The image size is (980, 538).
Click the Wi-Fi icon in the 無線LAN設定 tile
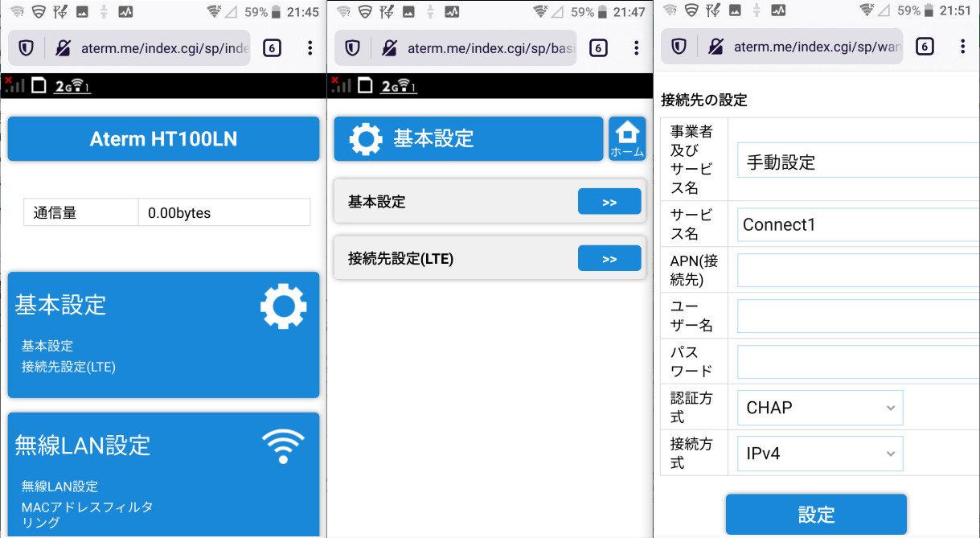[283, 446]
